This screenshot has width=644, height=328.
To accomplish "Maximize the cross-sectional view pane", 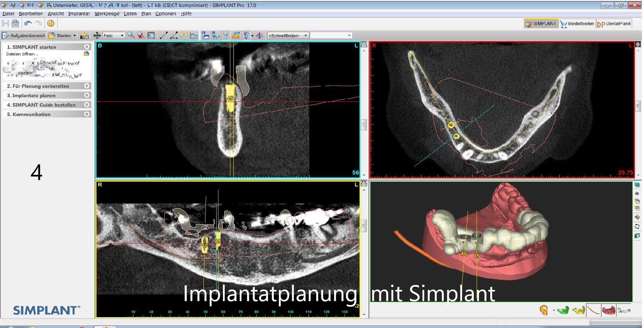I will tap(364, 45).
